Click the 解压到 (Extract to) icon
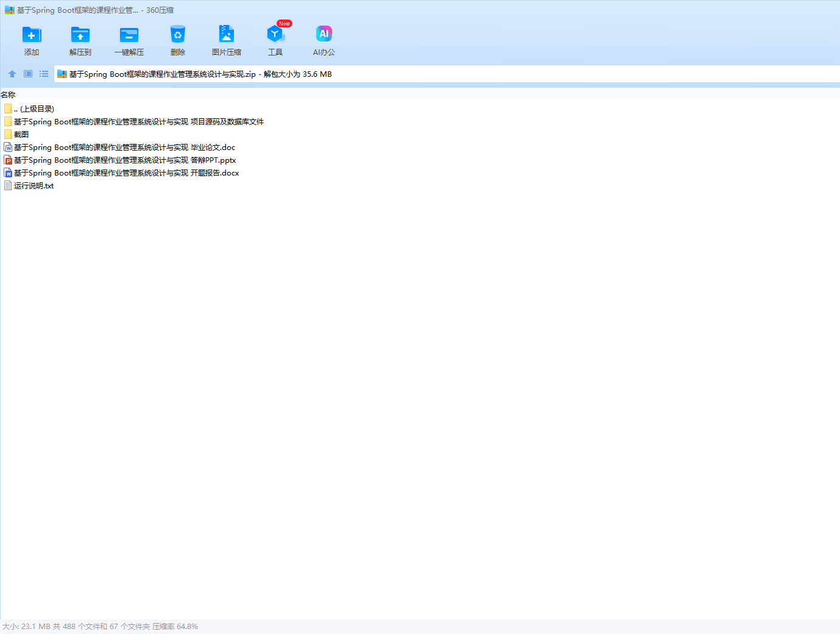 80,34
